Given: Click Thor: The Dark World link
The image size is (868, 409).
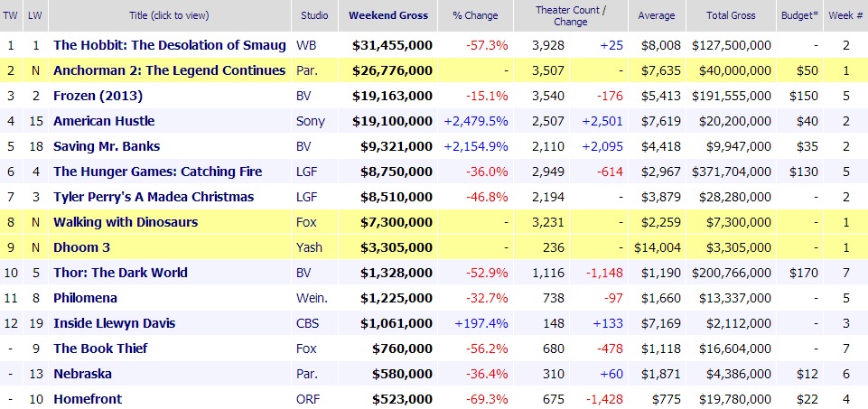Looking at the screenshot, I should [120, 273].
